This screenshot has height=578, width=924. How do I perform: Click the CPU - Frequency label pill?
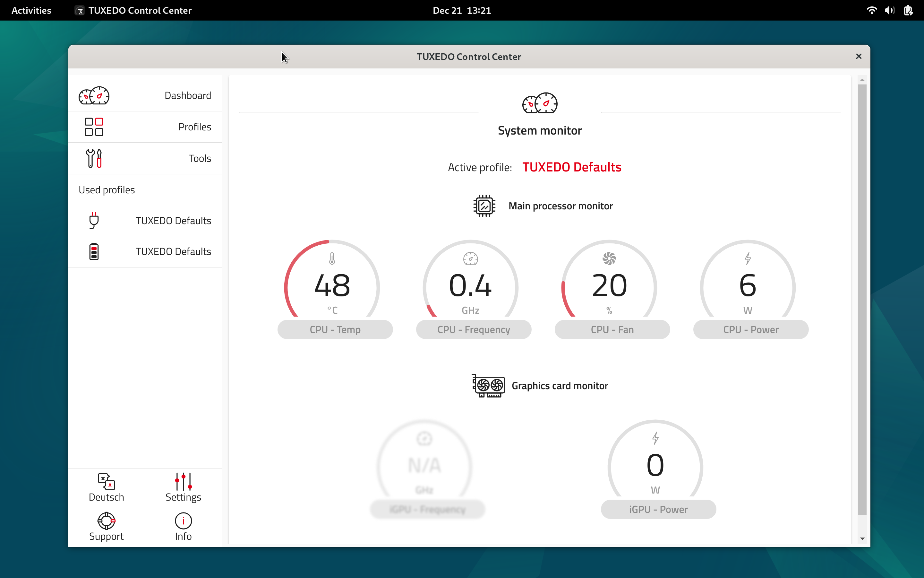[x=474, y=329]
